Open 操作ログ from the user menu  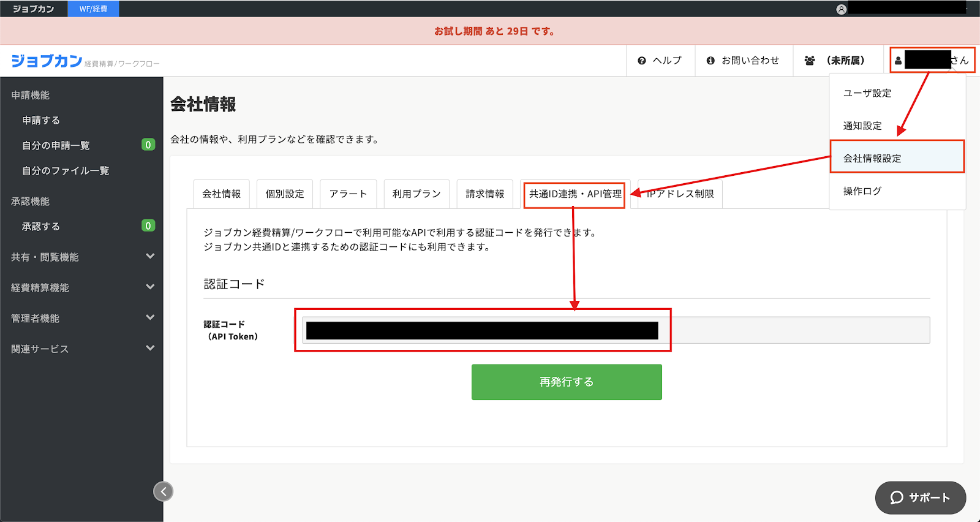(897, 191)
